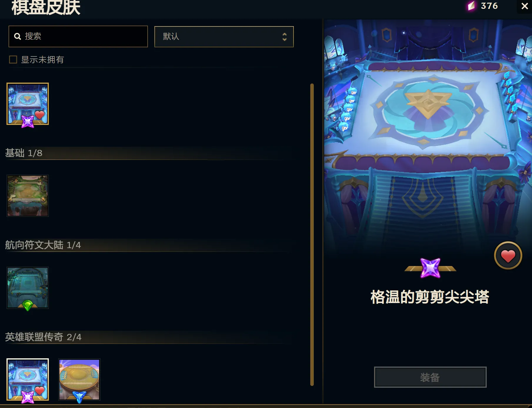Click the sort dropdown up-down arrows
Viewport: 532px width, 408px height.
coord(284,37)
